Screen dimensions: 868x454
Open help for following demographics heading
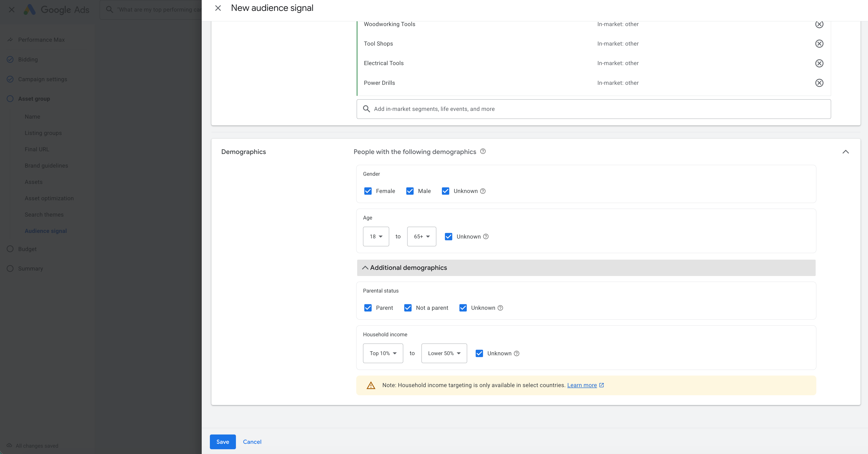483,151
